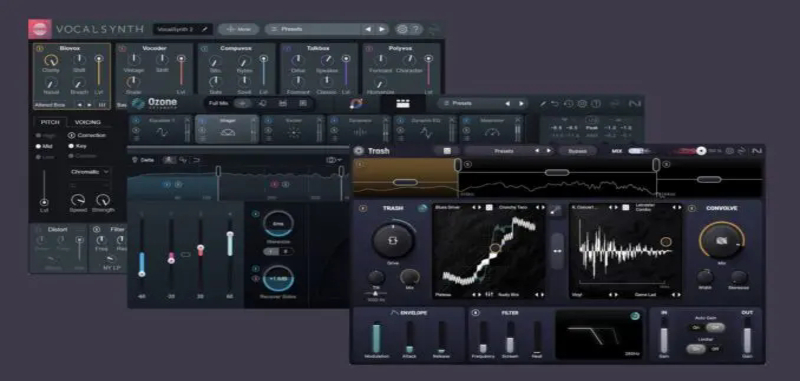Image resolution: width=800 pixels, height=381 pixels.
Task: Click swap arrows button between Trash displays
Action: [x=557, y=251]
